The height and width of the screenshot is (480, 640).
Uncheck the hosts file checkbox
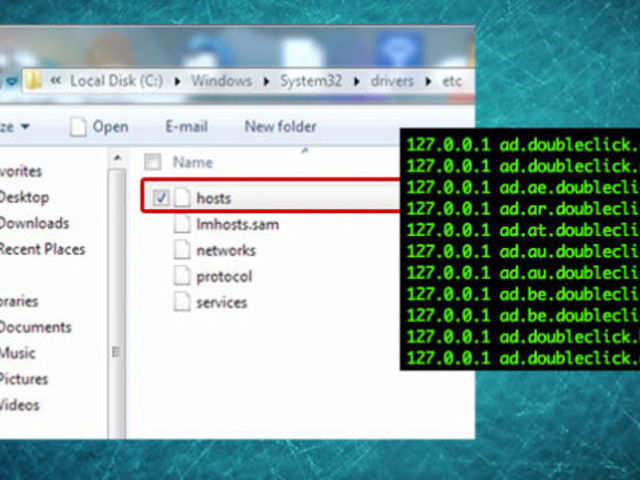(x=161, y=198)
